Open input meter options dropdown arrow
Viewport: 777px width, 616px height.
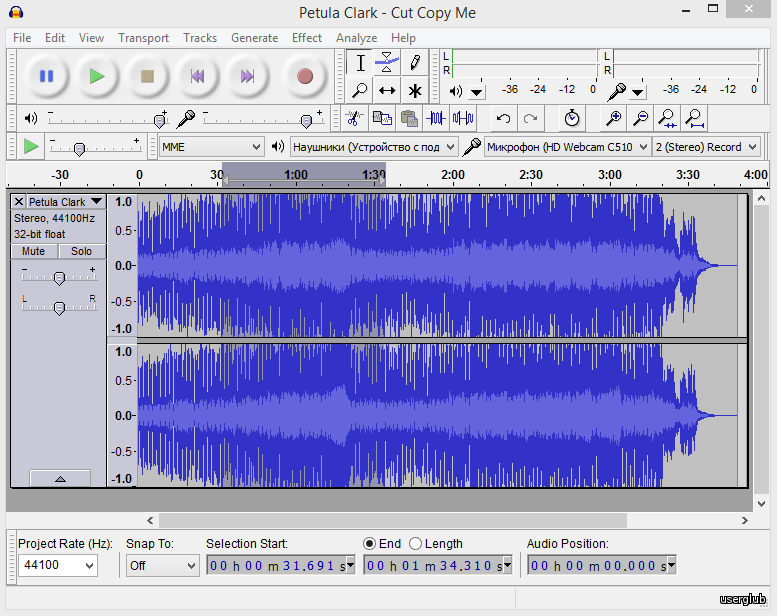pyautogui.click(x=637, y=92)
